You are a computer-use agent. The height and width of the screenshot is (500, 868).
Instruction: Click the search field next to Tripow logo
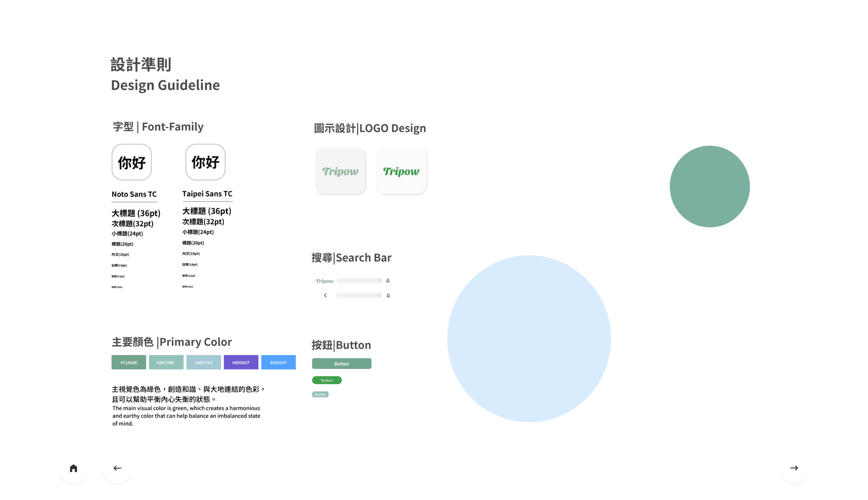359,281
